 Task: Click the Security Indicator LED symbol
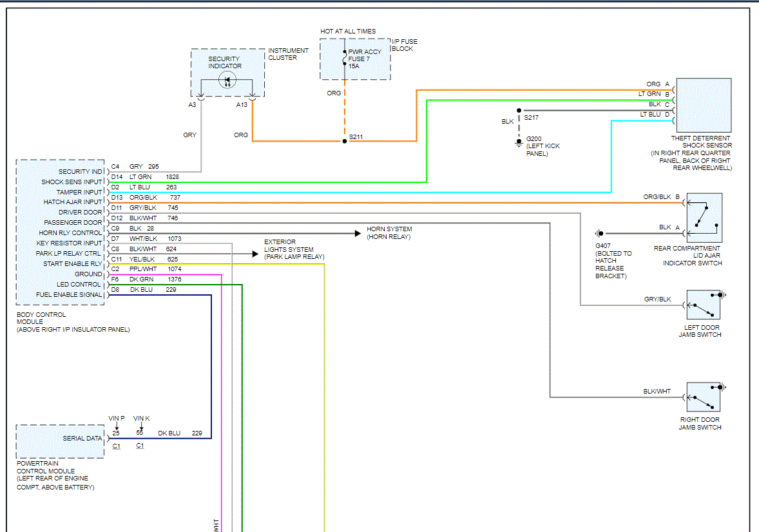(x=227, y=81)
